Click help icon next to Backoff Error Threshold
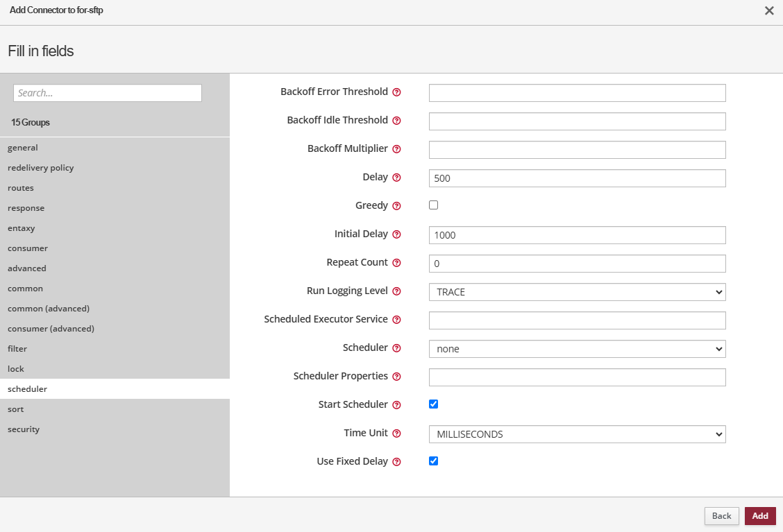Viewport: 783px width, 532px height. pyautogui.click(x=397, y=92)
